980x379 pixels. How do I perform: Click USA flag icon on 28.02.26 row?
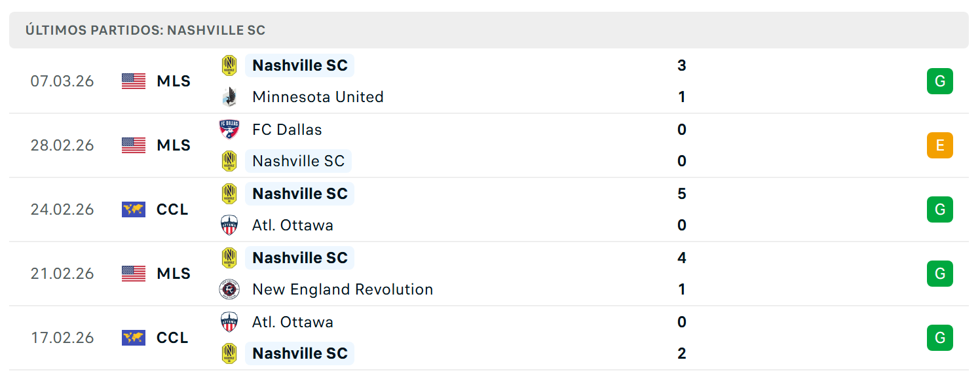coord(134,145)
